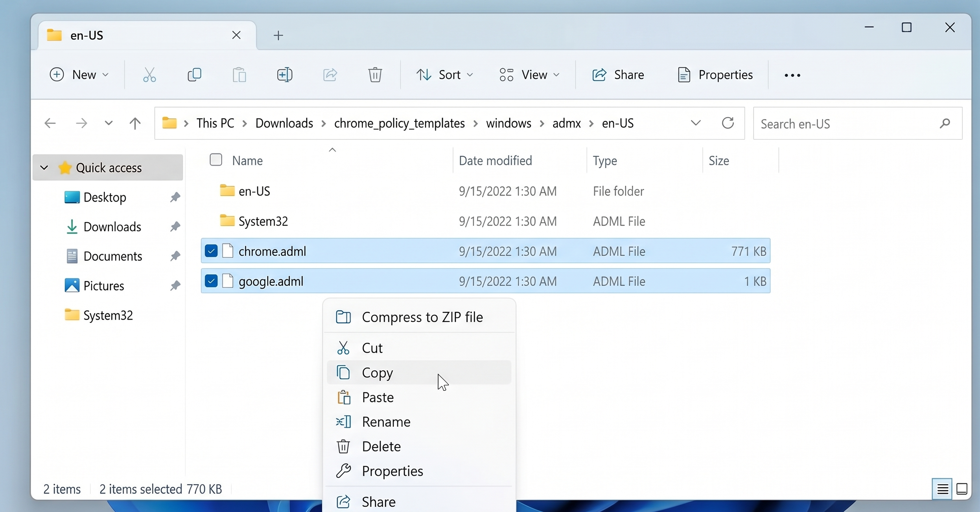The width and height of the screenshot is (980, 512).
Task: Switch to details view in status bar
Action: 942,489
